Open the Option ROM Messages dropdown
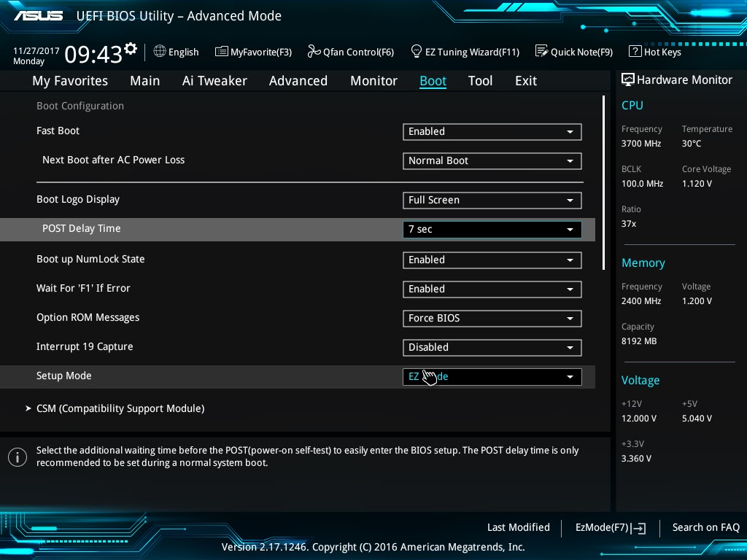747x560 pixels. pyautogui.click(x=492, y=318)
